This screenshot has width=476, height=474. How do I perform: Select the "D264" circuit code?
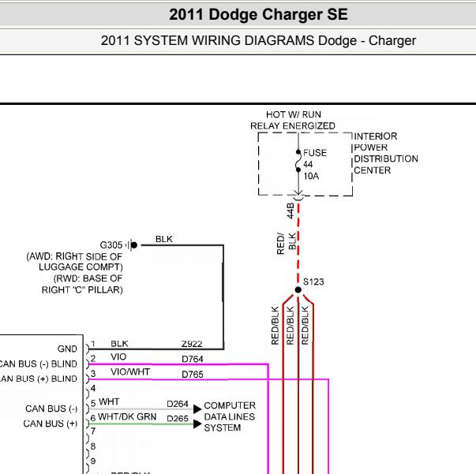click(x=178, y=404)
